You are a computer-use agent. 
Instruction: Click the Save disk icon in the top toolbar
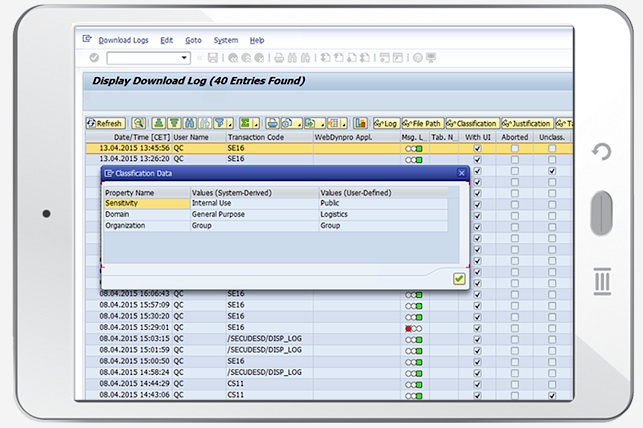[215, 58]
